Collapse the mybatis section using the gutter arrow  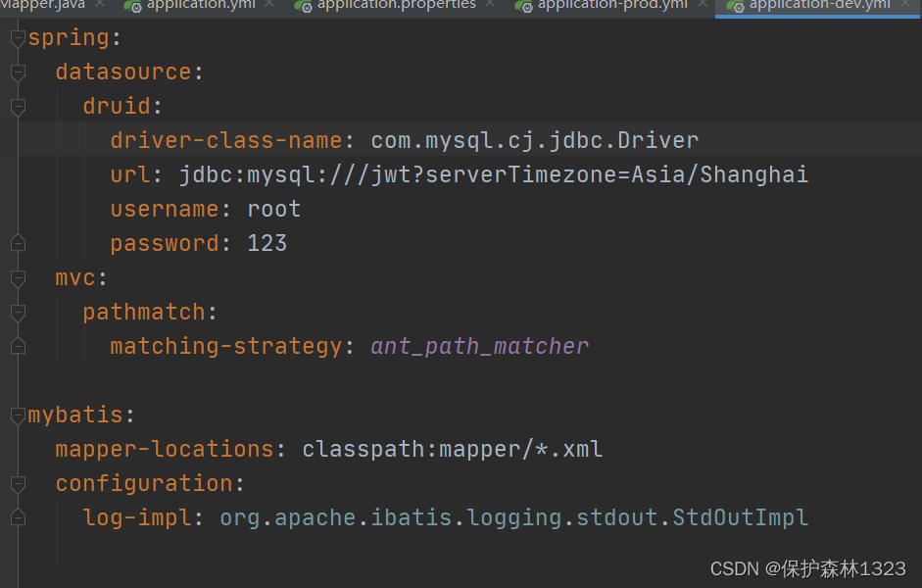pos(18,414)
